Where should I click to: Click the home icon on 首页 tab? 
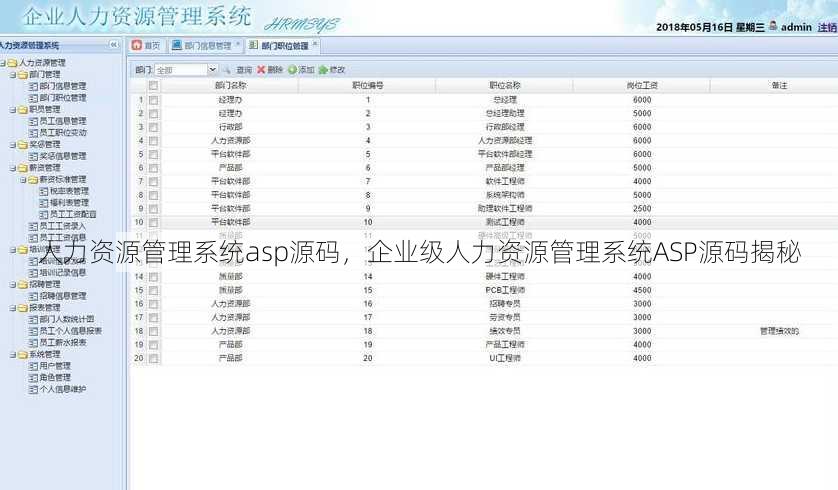click(x=137, y=45)
